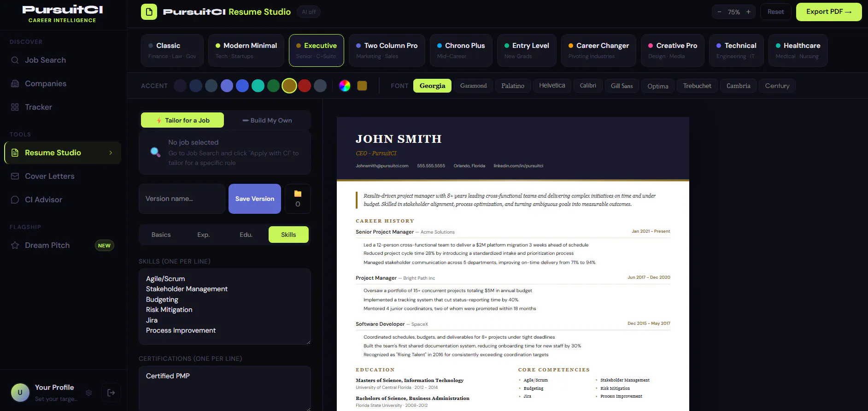Click the NEW badge next to Dream Pitch
This screenshot has width=868, height=411.
(104, 246)
